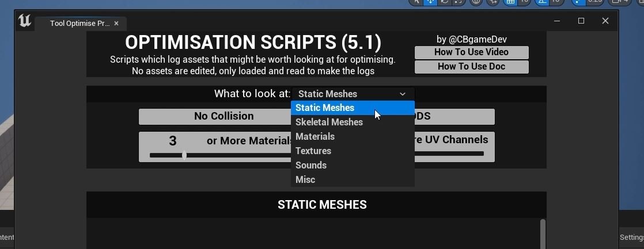Click the Static Meshes results scrollbar
The image size is (644, 249).
(543, 233)
